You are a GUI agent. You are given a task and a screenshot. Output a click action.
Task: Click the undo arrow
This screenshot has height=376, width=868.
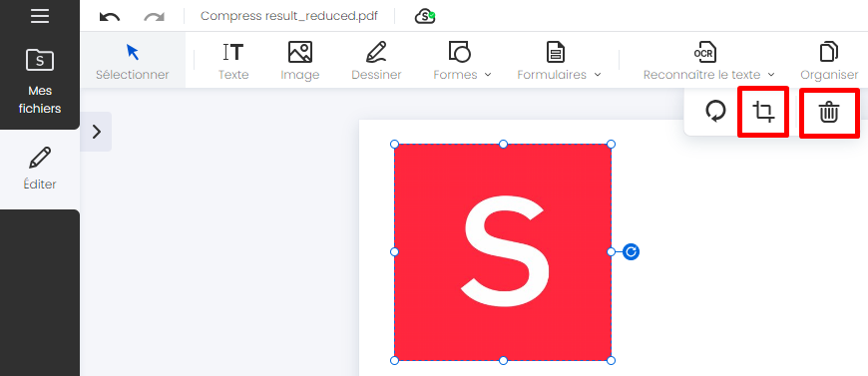coord(110,17)
